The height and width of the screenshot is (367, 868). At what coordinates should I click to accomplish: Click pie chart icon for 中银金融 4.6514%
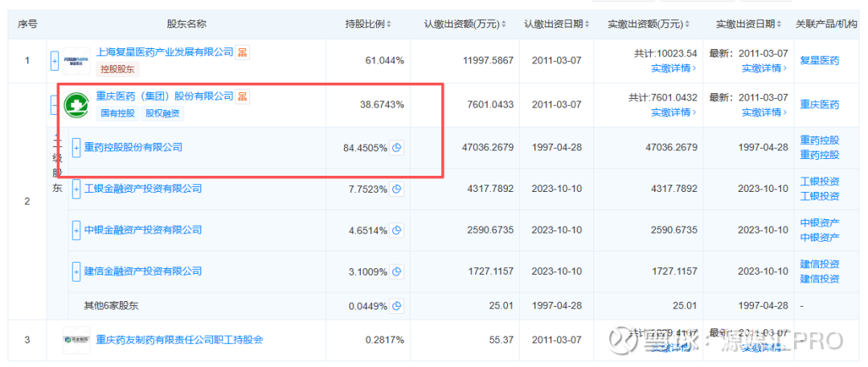pos(396,230)
